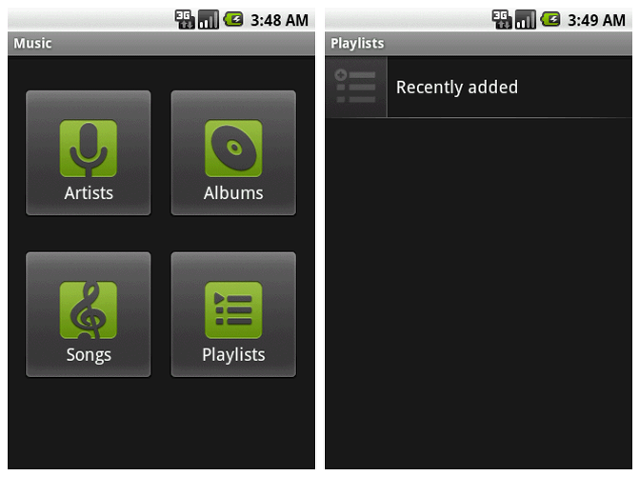Tap the green playlist icon on Music screen
Image resolution: width=640 pixels, height=477 pixels.
[x=233, y=310]
